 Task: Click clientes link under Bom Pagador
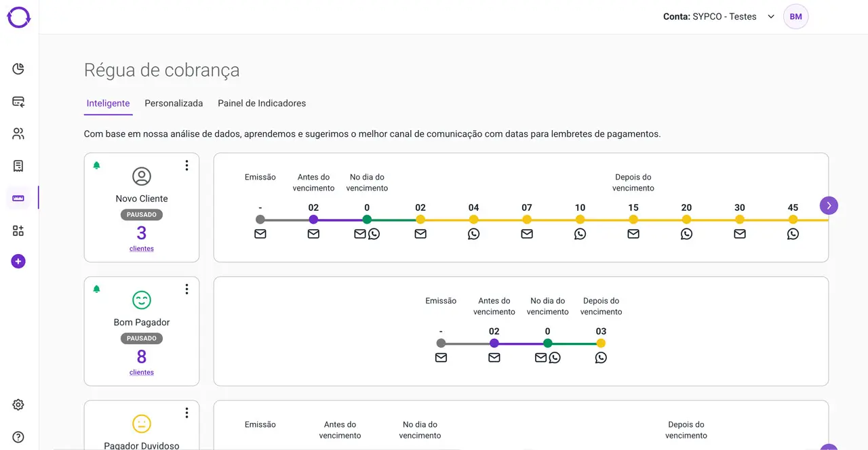(x=142, y=372)
